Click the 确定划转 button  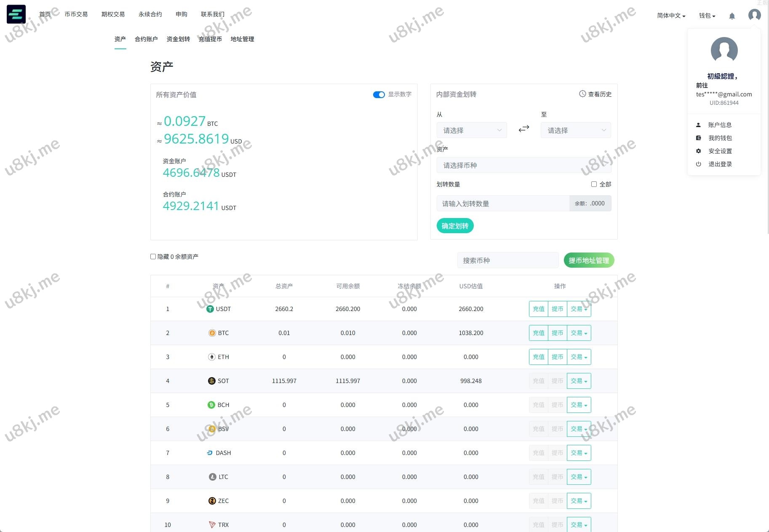click(455, 226)
